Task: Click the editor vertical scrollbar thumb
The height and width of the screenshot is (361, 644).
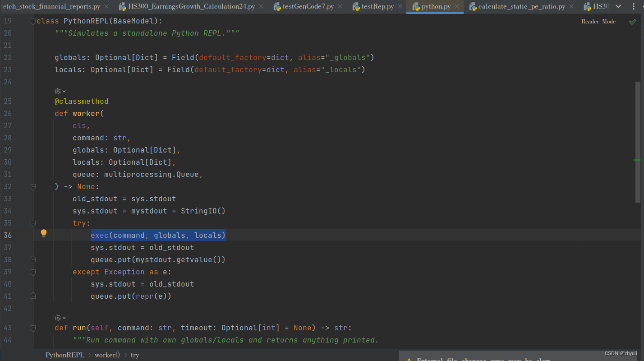Action: [638, 142]
